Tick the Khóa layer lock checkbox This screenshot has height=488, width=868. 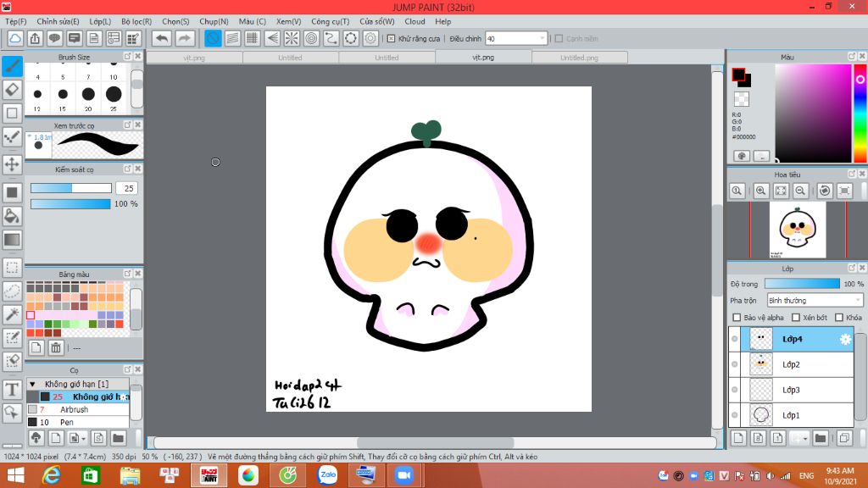coord(839,318)
